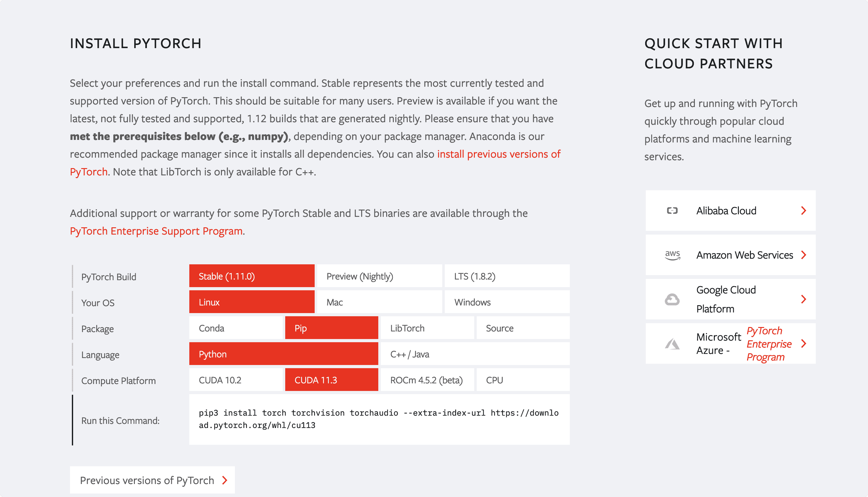Expand the Amazon Web Services chevron arrow
Screen dimensions: 868x497
click(x=803, y=255)
